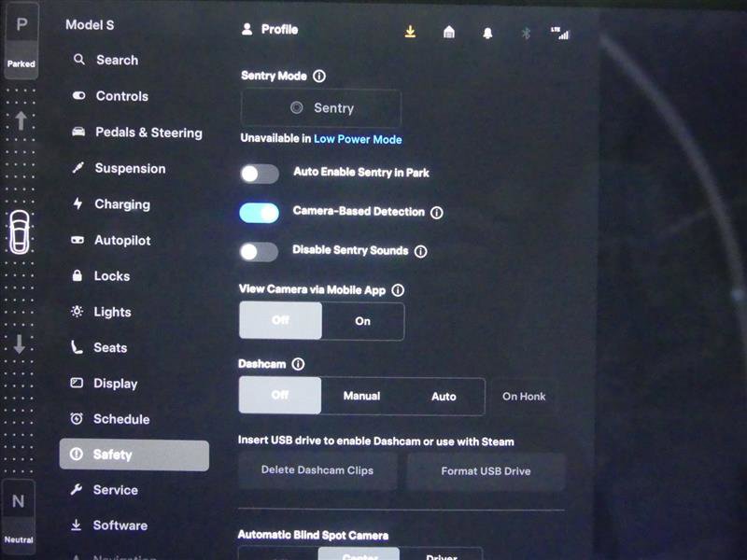Click the car icon on the gear strip

click(x=20, y=231)
